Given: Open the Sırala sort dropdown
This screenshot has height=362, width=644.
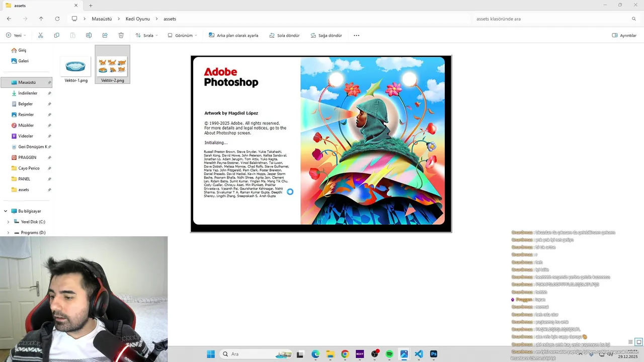Looking at the screenshot, I should pos(147,36).
